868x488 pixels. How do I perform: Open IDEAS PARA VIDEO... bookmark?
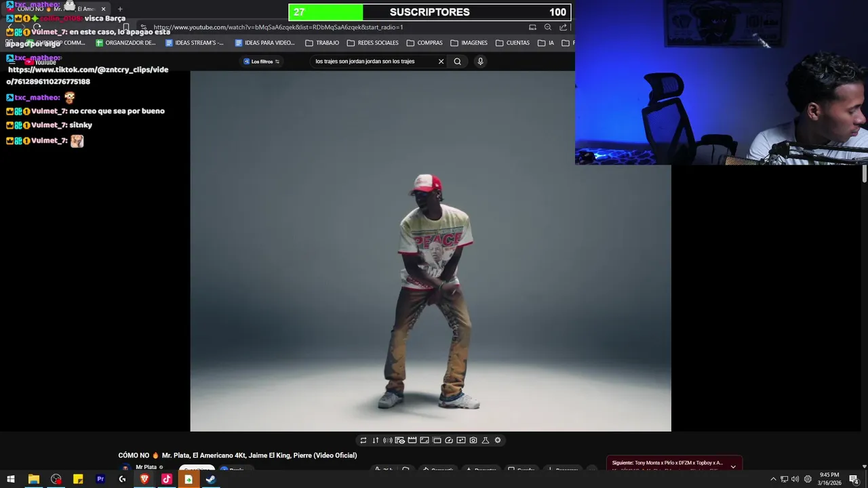[264, 43]
